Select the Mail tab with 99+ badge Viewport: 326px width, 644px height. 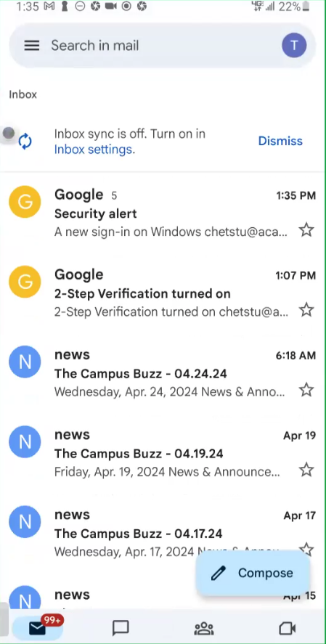point(38,627)
